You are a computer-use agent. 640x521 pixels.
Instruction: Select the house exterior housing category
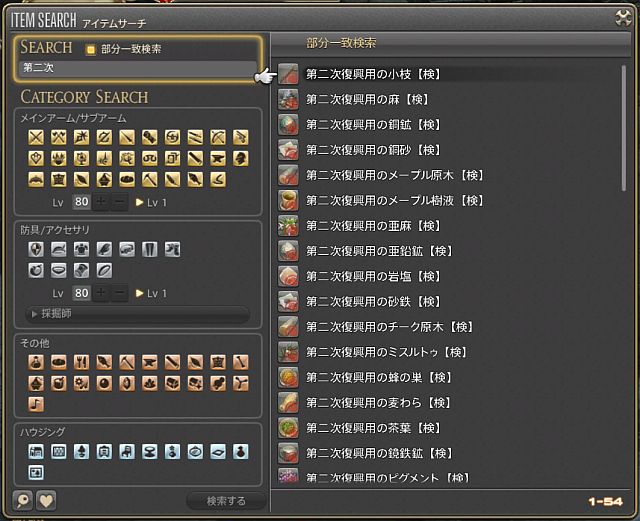coord(36,452)
